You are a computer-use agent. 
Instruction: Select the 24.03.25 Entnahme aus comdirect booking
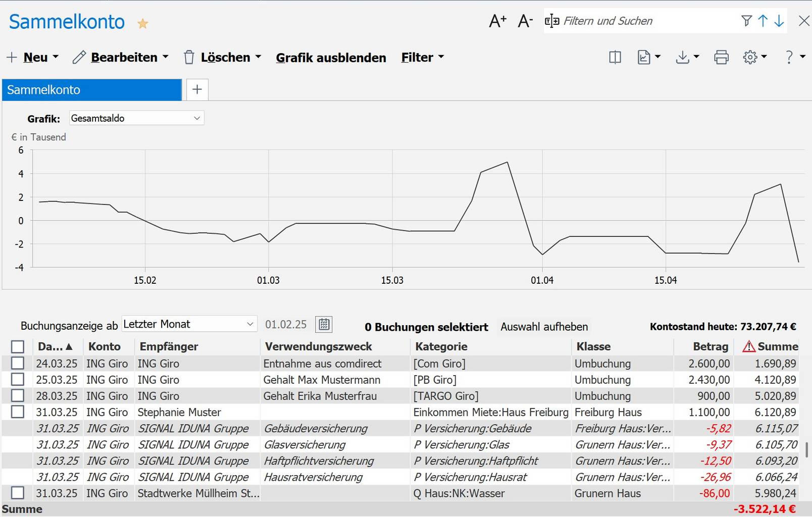tap(18, 364)
